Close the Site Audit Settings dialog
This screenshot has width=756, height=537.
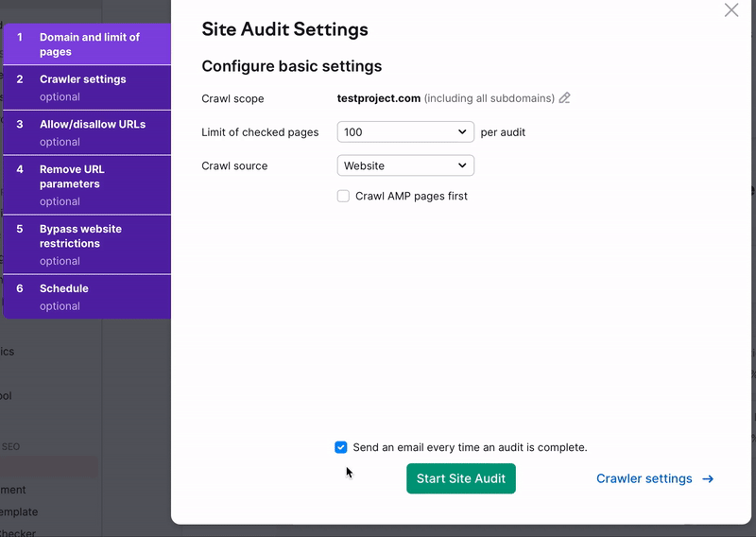click(x=730, y=10)
